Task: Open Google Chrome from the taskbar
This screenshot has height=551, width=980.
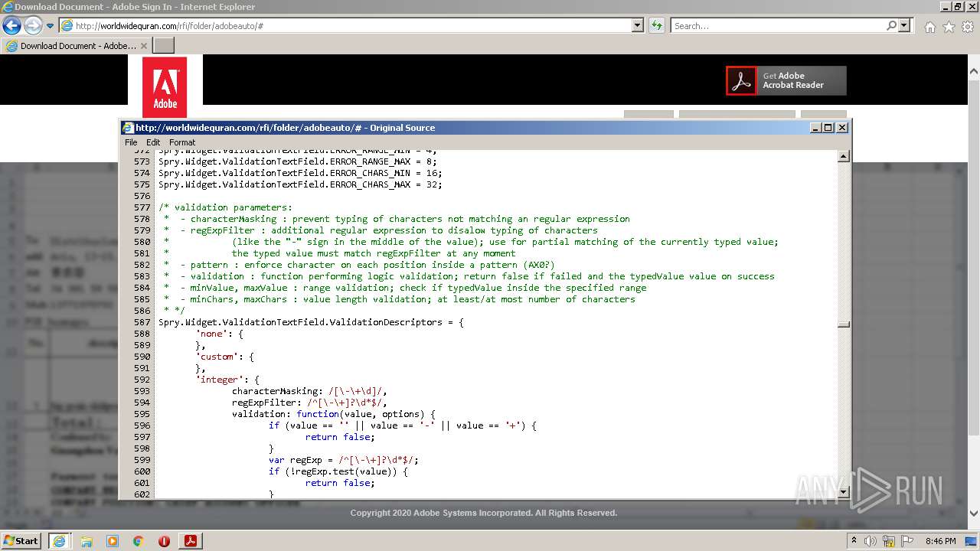Action: tap(138, 541)
